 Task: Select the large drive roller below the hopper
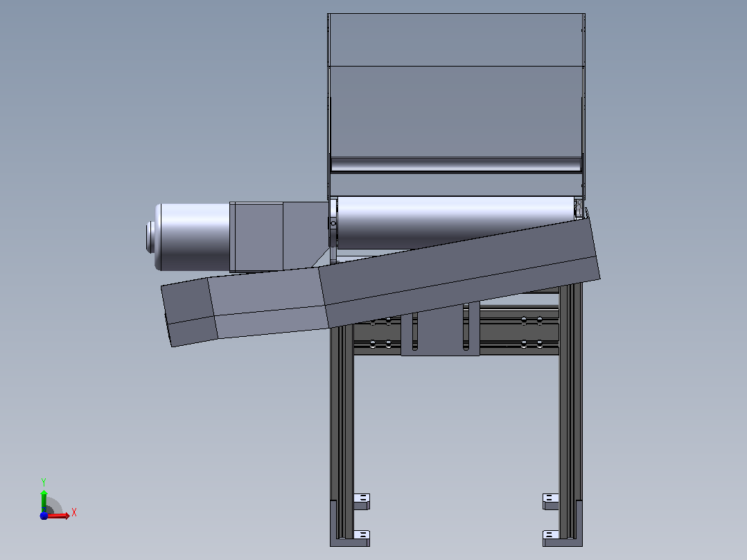455,222
